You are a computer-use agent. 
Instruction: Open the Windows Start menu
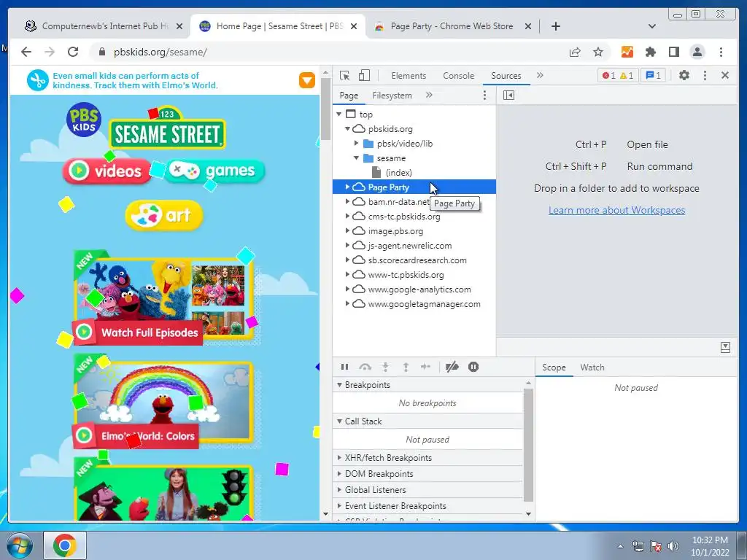[19, 545]
